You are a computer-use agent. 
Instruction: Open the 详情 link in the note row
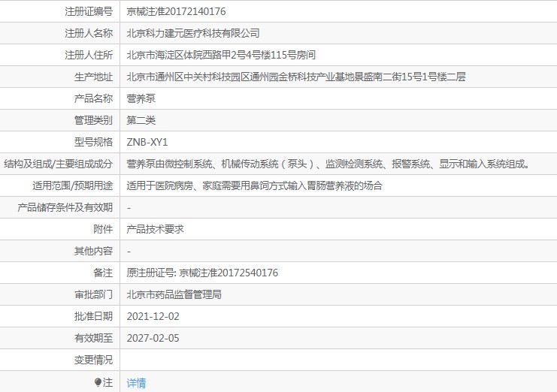click(136, 383)
